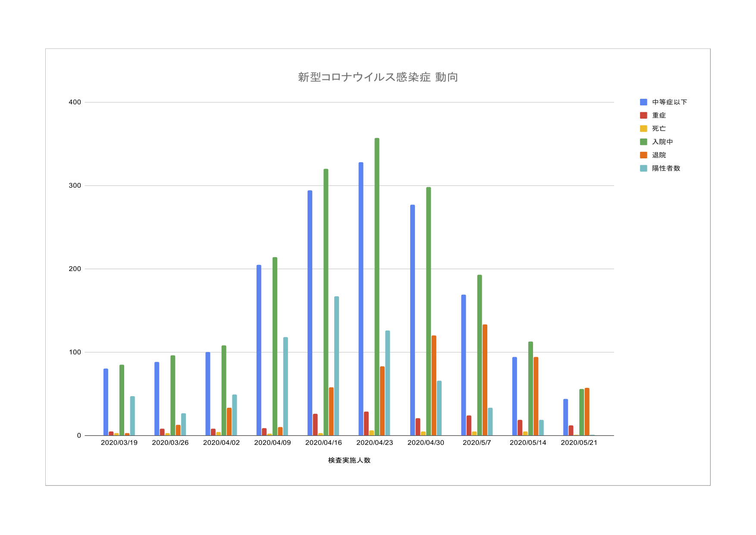Image resolution: width=756 pixels, height=535 pixels.
Task: Click the green bar for 2020/04/30
Action: click(428, 311)
